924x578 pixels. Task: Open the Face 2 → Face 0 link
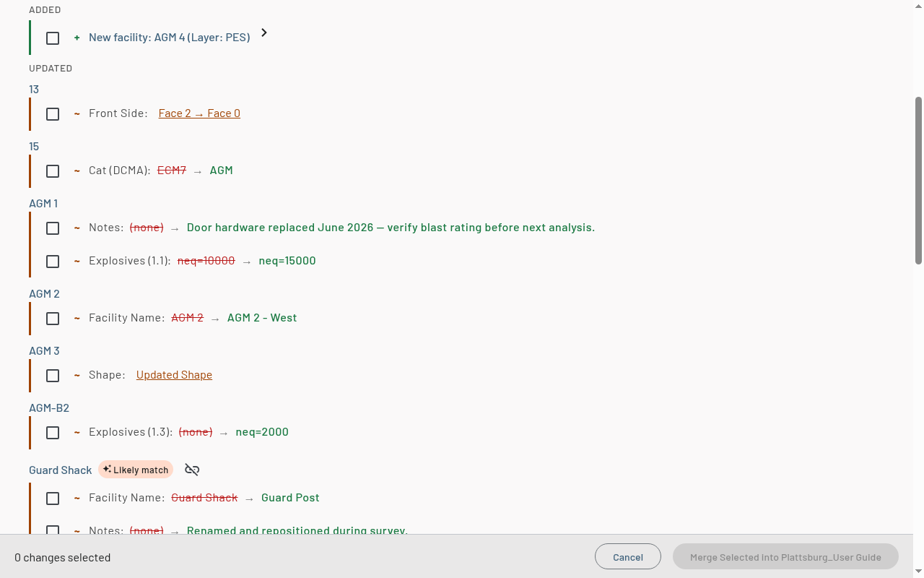[199, 113]
